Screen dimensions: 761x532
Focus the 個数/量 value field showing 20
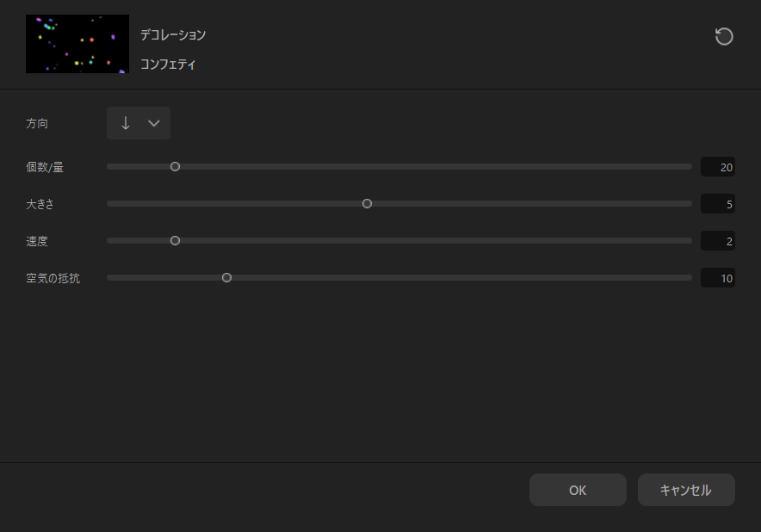click(x=718, y=167)
